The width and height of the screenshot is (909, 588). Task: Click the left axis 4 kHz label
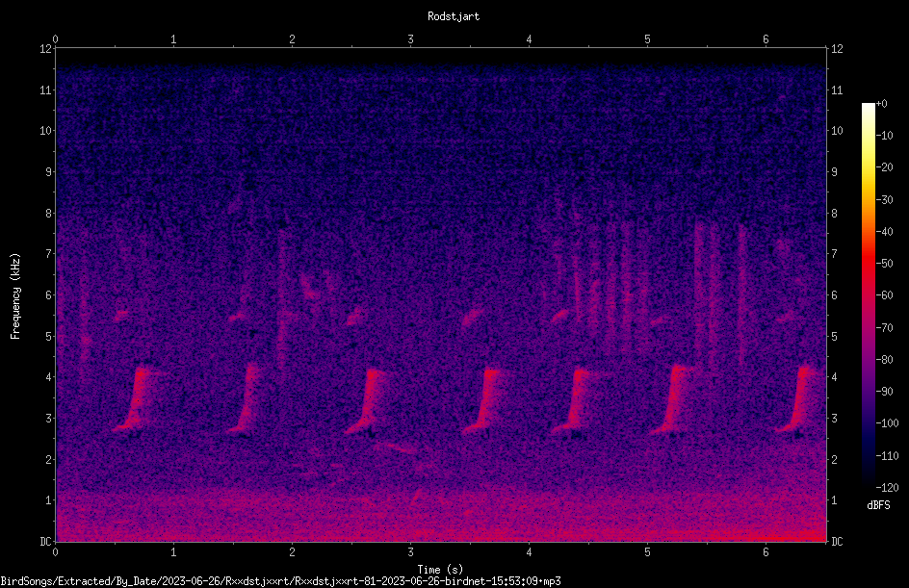coord(49,377)
